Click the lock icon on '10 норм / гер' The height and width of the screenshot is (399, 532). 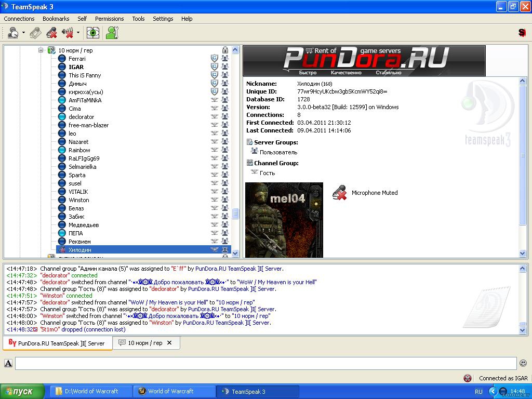click(x=225, y=50)
